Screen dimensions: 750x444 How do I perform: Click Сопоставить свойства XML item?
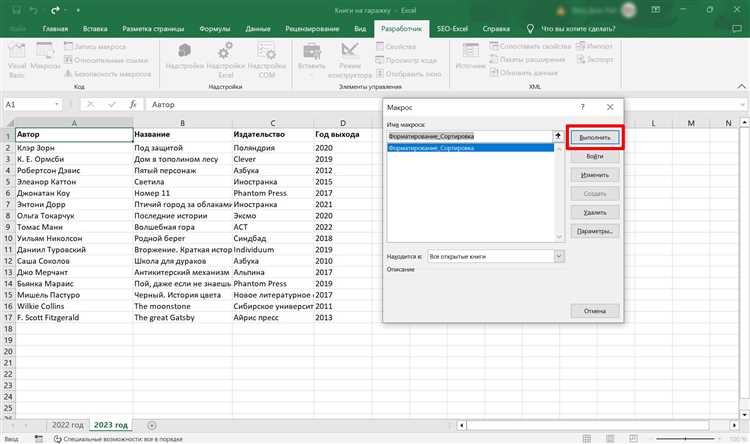pyautogui.click(x=530, y=46)
